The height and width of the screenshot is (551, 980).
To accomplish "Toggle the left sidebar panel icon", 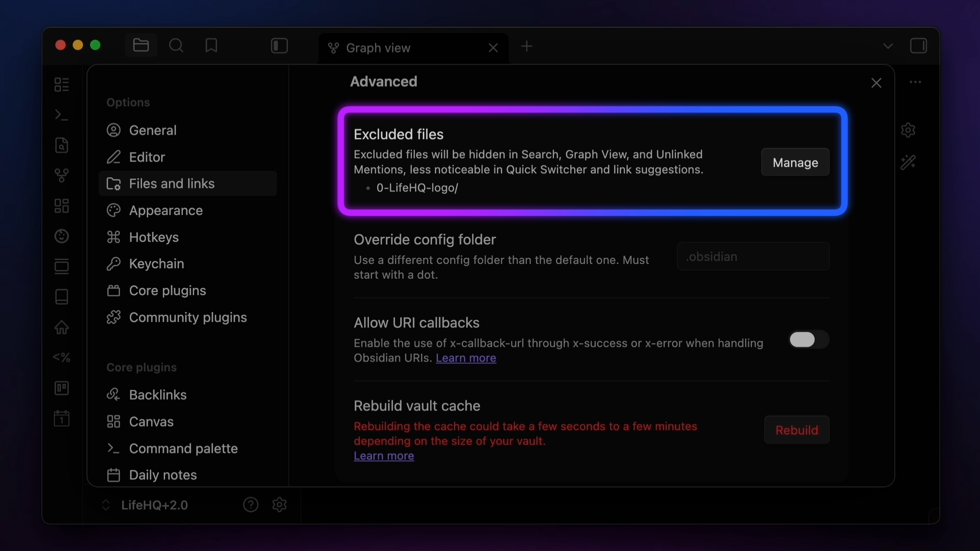I will [279, 46].
